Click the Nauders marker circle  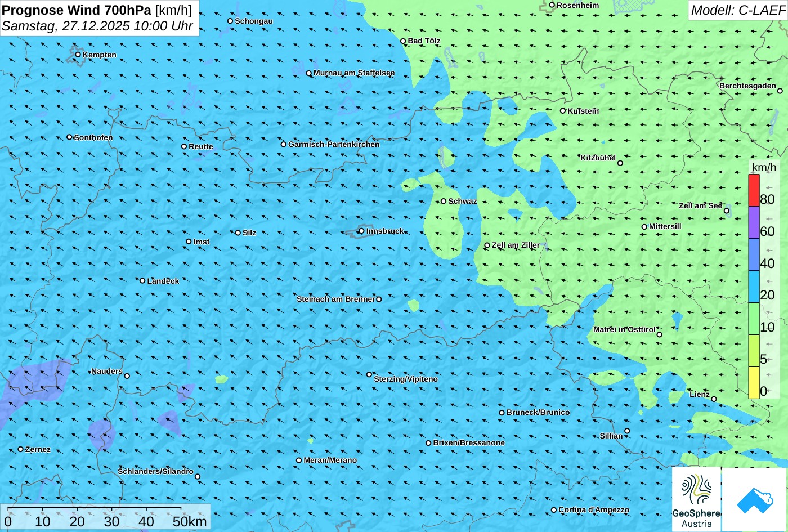coord(127,376)
